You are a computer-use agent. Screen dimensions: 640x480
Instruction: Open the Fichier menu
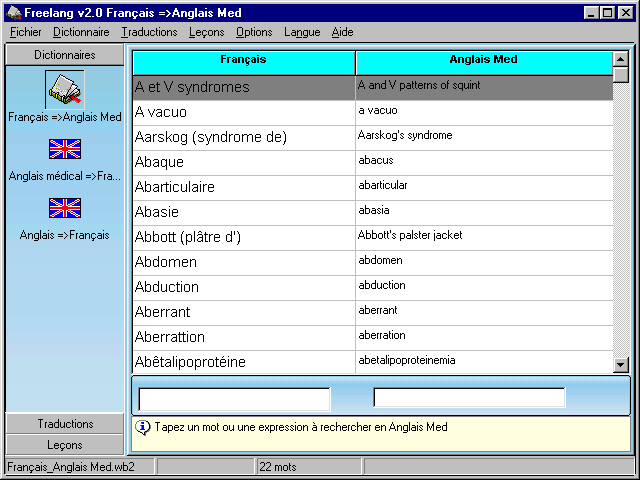click(26, 32)
